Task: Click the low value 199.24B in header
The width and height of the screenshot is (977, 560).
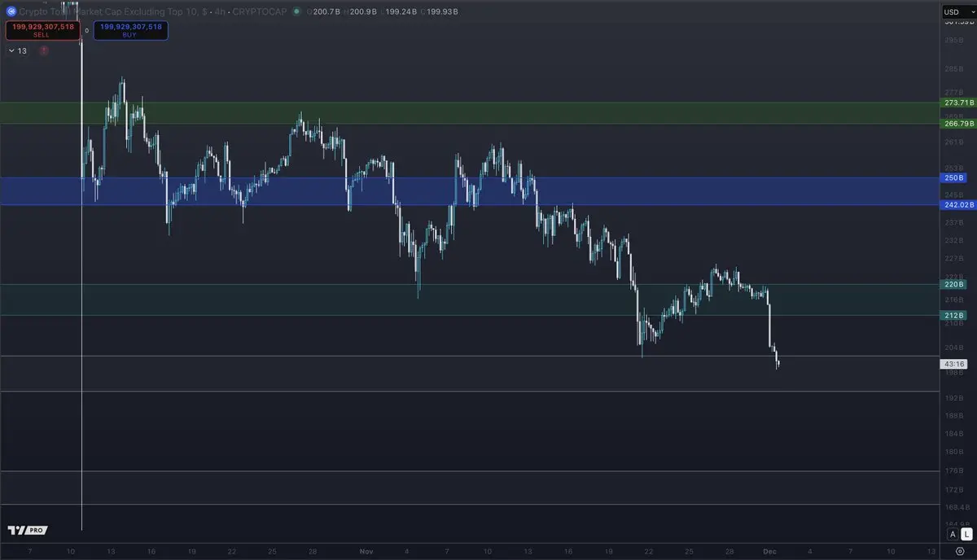Action: point(400,11)
